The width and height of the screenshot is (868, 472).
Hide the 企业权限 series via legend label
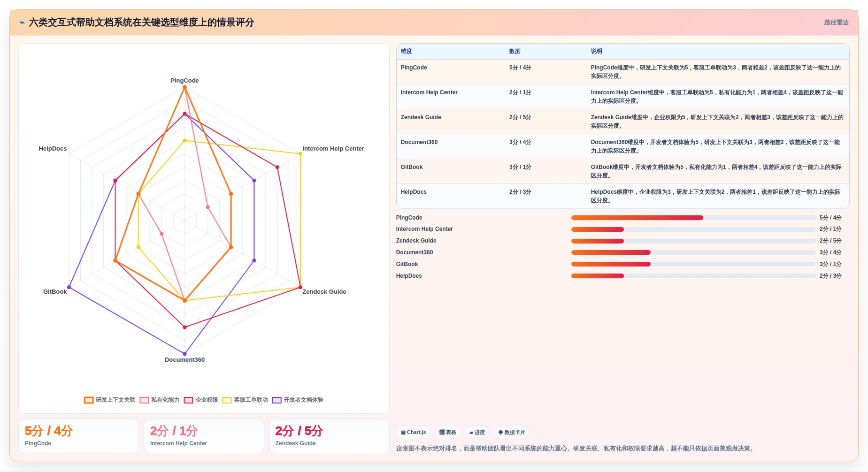click(x=207, y=400)
